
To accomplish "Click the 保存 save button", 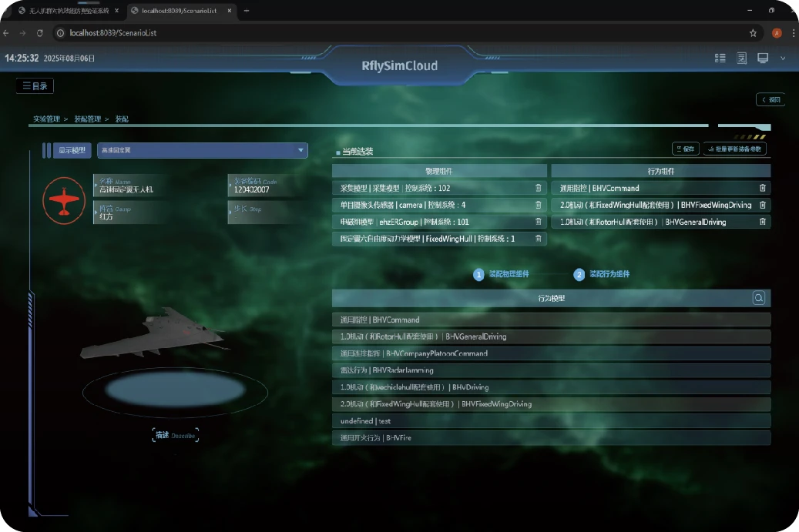I will point(685,149).
